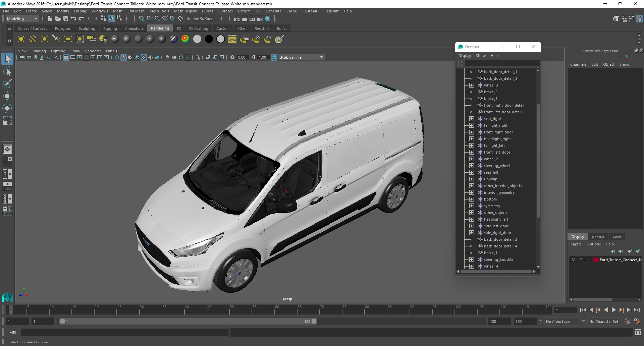Select brake_2 item in Outliner

[490, 92]
